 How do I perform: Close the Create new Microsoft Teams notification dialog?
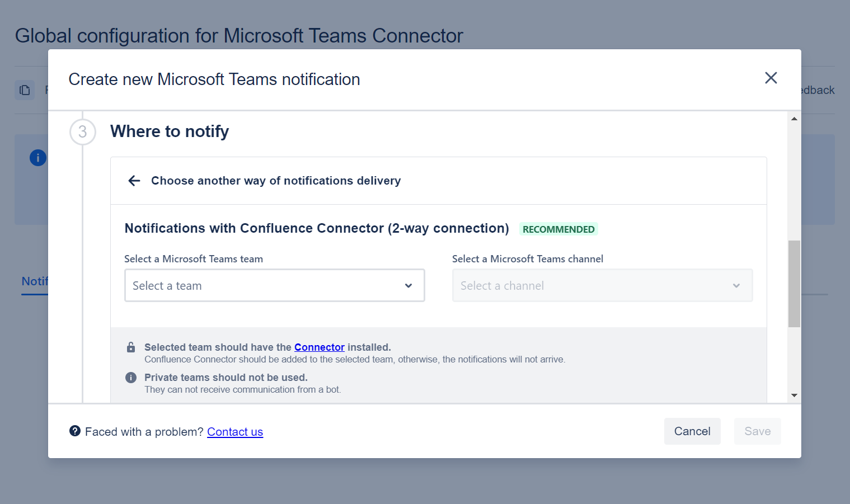tap(771, 78)
